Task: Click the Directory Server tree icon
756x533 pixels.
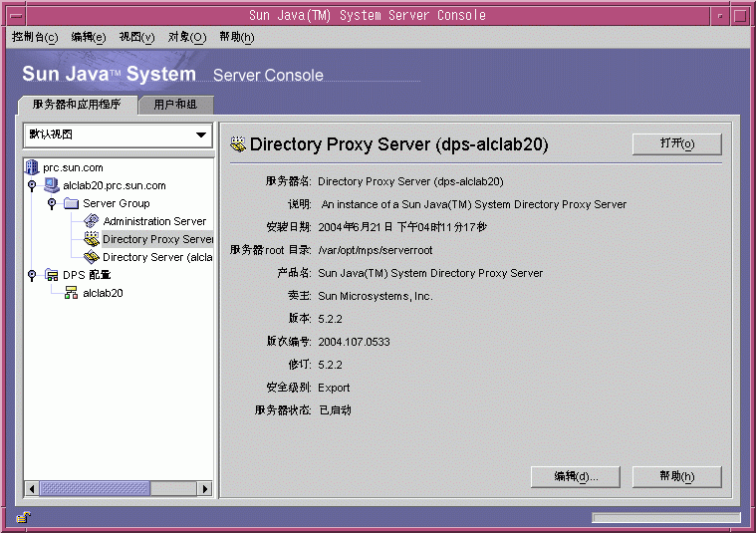Action: click(x=91, y=257)
